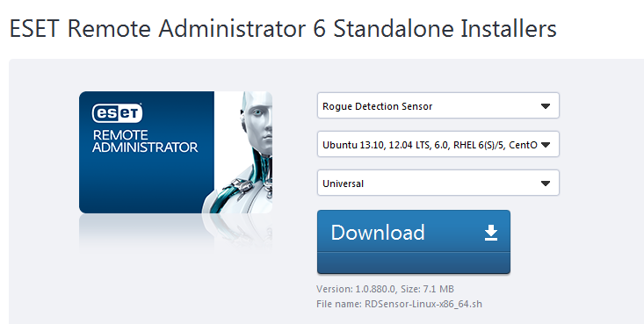This screenshot has width=644, height=324.
Task: Click the arrow icon on the Ubuntu selector
Action: [546, 145]
